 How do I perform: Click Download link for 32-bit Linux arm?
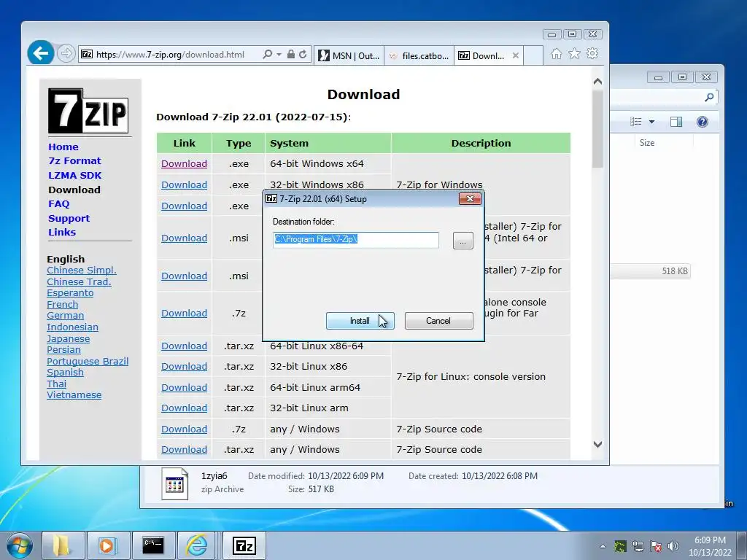click(184, 408)
